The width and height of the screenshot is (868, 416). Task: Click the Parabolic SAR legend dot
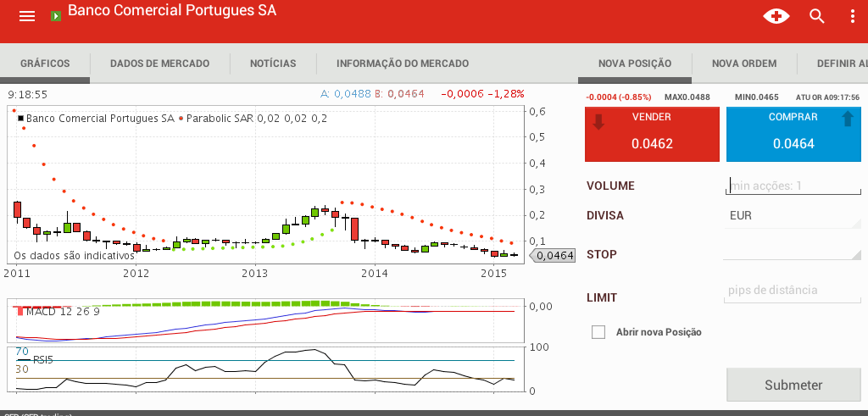[x=181, y=119]
